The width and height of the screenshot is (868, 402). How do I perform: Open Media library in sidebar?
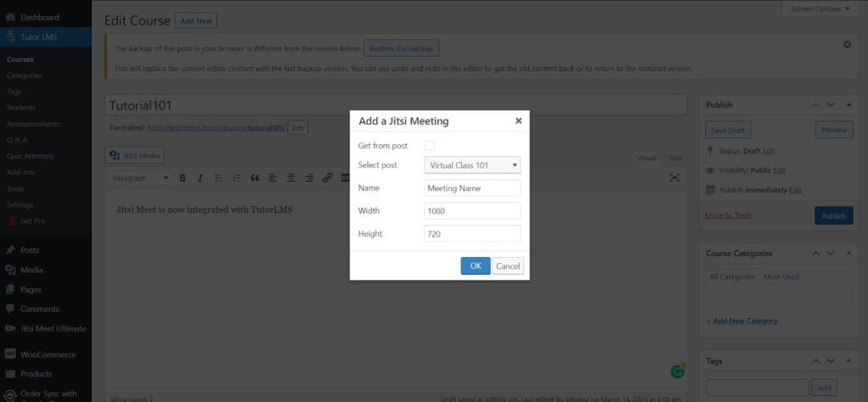[x=31, y=270]
